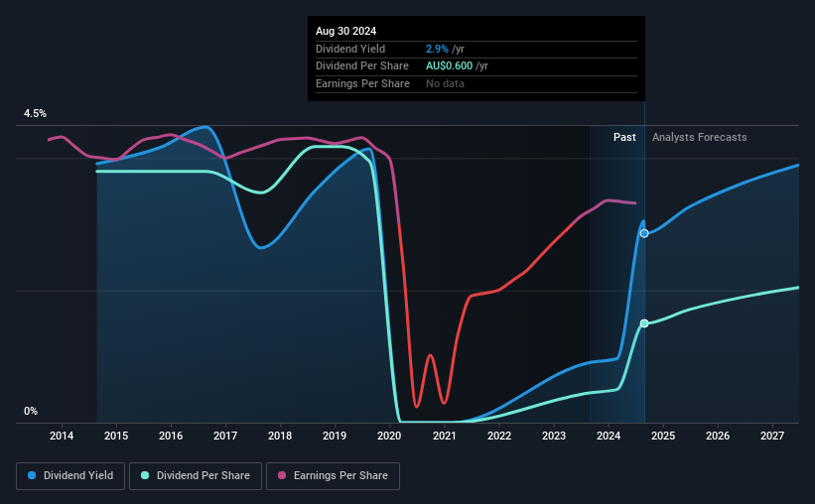This screenshot has height=504, width=815.
Task: Click the 2019 x-axis label
Action: tap(335, 436)
